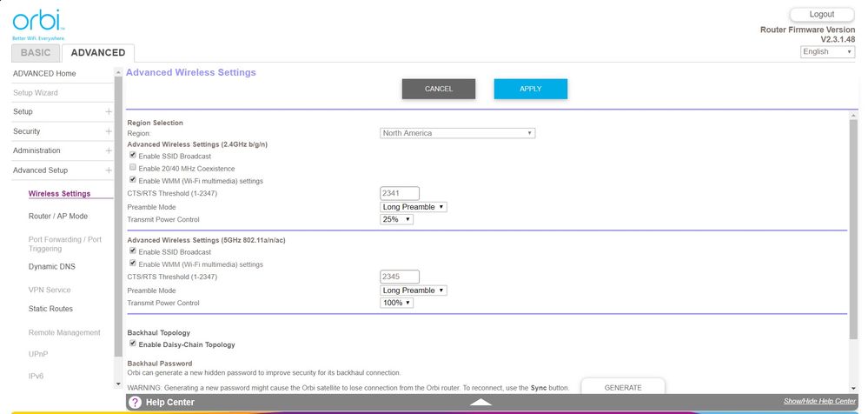
Task: Disable 2.4GHz SSID Broadcast checkbox
Action: [x=133, y=156]
